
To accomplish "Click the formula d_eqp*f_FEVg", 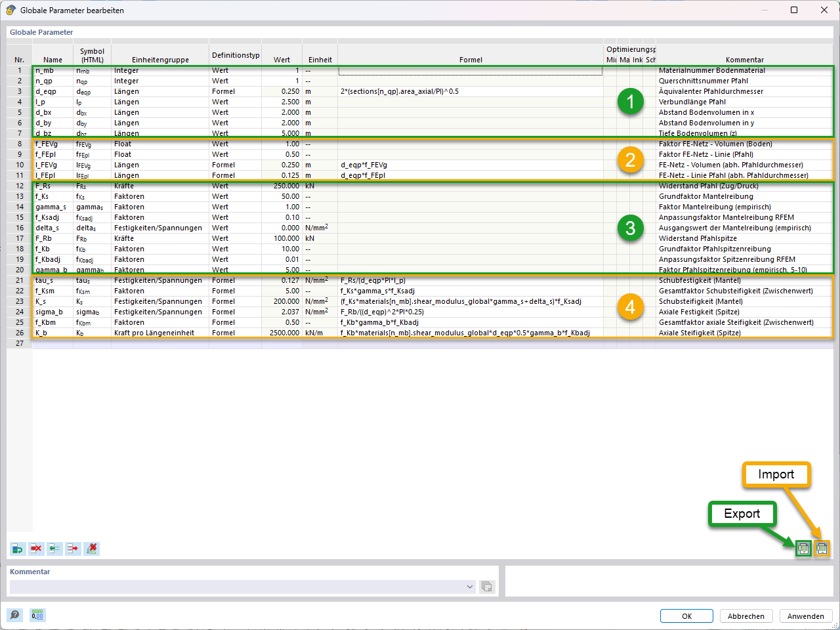I will [x=364, y=165].
